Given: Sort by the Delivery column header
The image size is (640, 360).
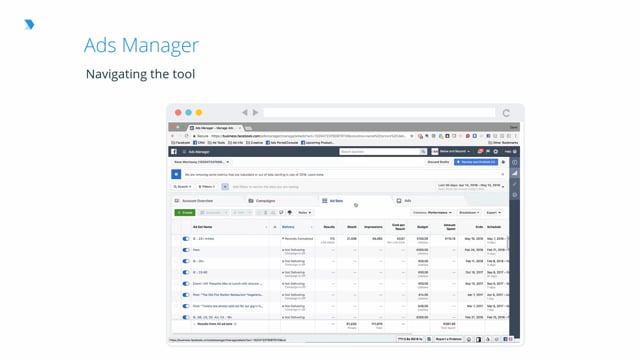Looking at the screenshot, I should (x=288, y=227).
